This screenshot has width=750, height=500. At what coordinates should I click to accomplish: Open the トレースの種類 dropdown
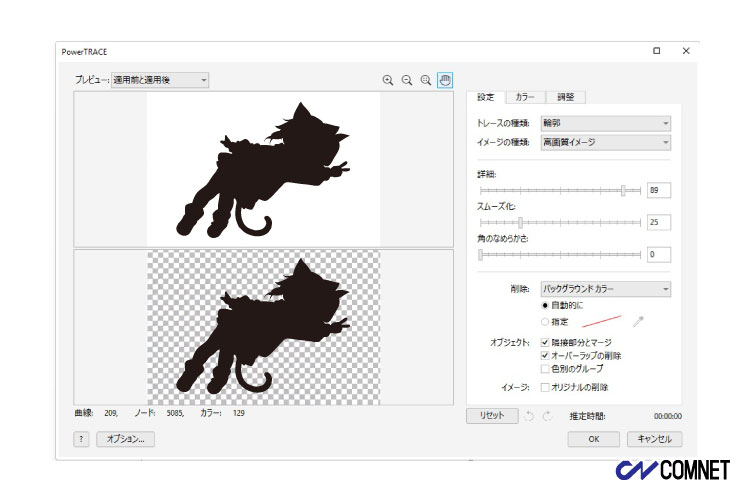[606, 123]
